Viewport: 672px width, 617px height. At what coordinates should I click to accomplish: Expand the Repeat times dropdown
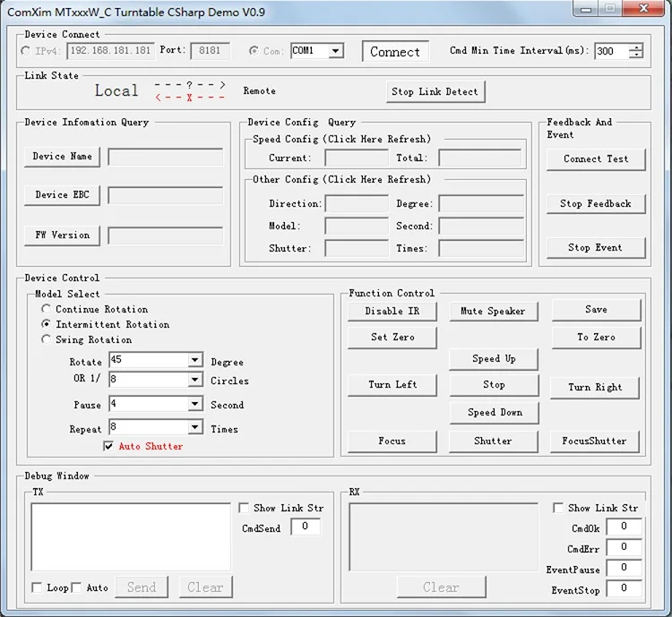click(194, 428)
